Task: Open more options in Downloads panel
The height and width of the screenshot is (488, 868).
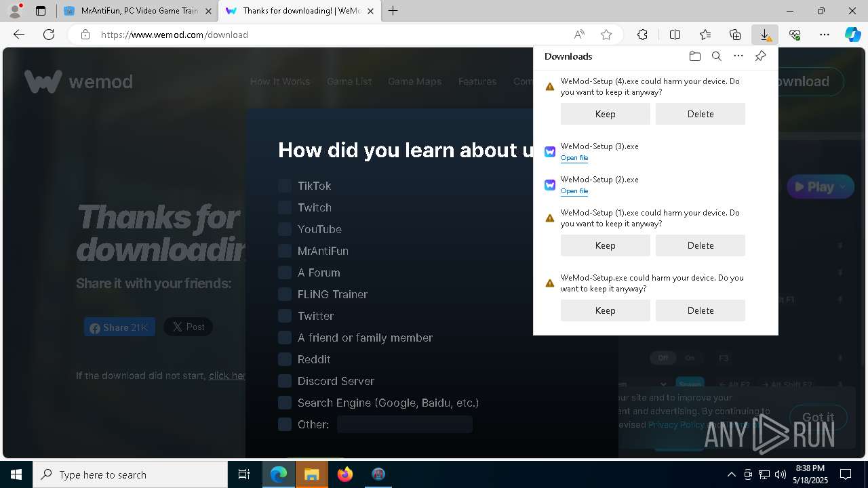Action: click(738, 56)
